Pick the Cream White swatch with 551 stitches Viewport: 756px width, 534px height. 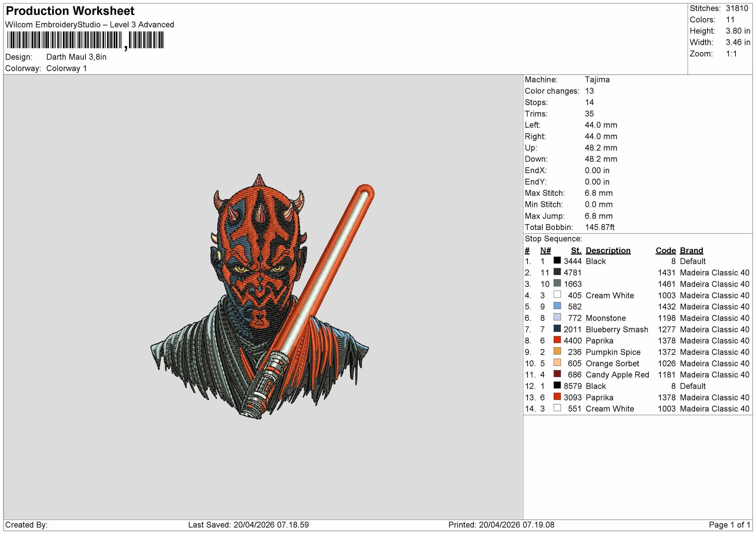coord(557,408)
